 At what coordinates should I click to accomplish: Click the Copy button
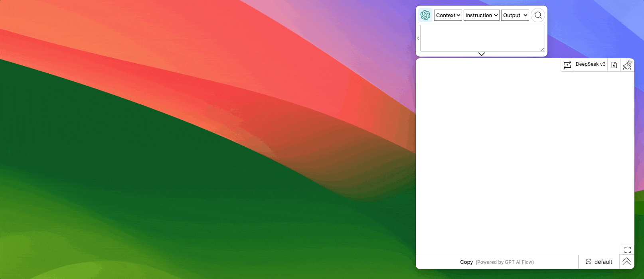click(x=466, y=262)
